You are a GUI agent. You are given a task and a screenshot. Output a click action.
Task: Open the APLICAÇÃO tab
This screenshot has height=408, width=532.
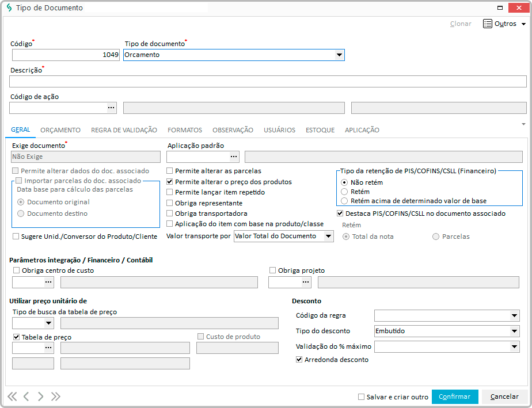[x=362, y=130]
